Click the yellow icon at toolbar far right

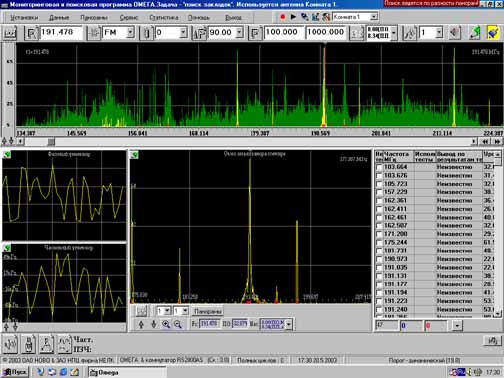(493, 33)
